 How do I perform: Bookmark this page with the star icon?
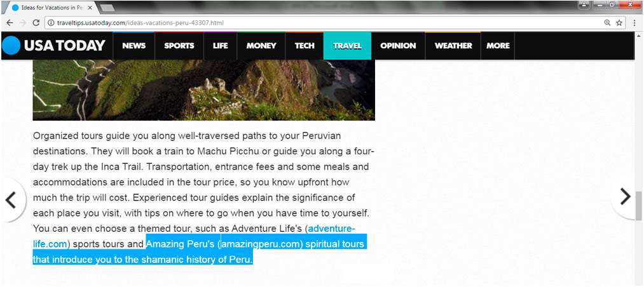pos(619,23)
